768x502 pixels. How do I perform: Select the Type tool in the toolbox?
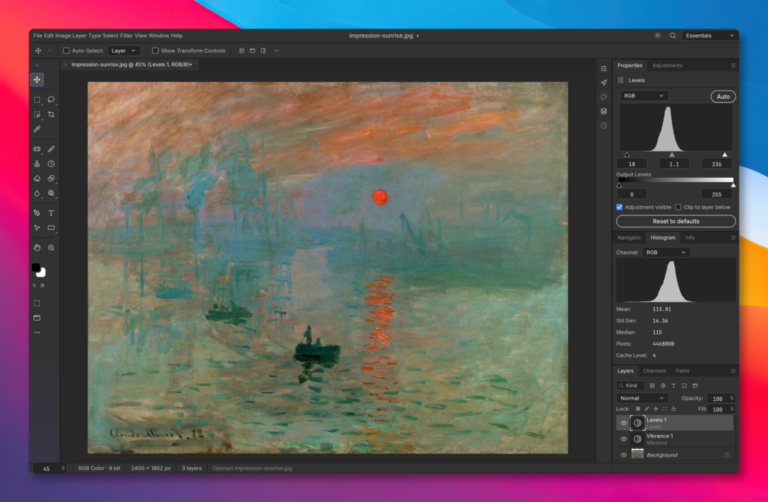click(51, 213)
